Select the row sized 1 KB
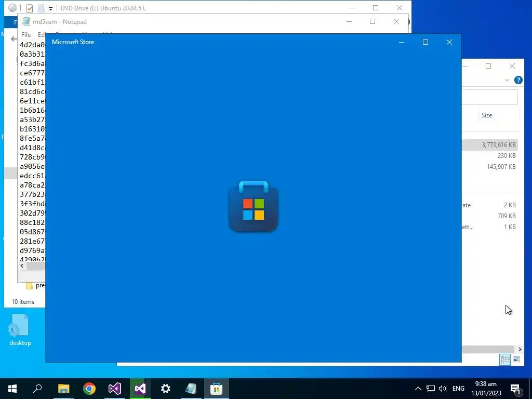 click(490, 227)
